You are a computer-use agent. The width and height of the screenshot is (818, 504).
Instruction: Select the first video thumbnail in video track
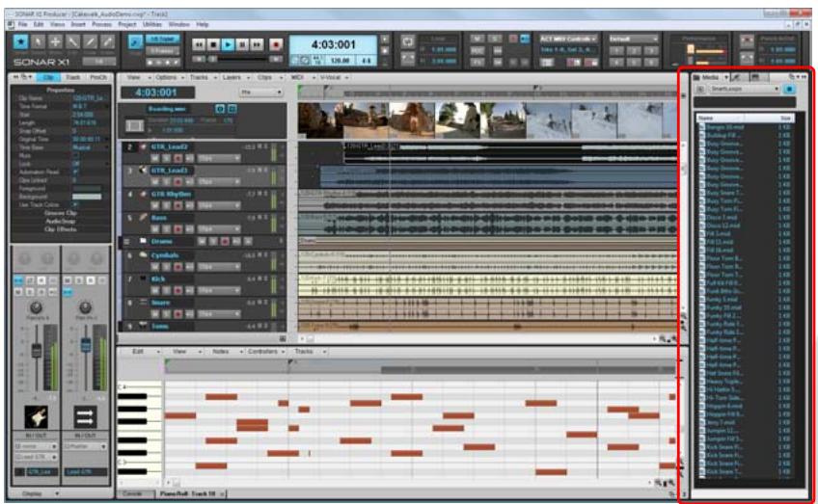[320, 120]
